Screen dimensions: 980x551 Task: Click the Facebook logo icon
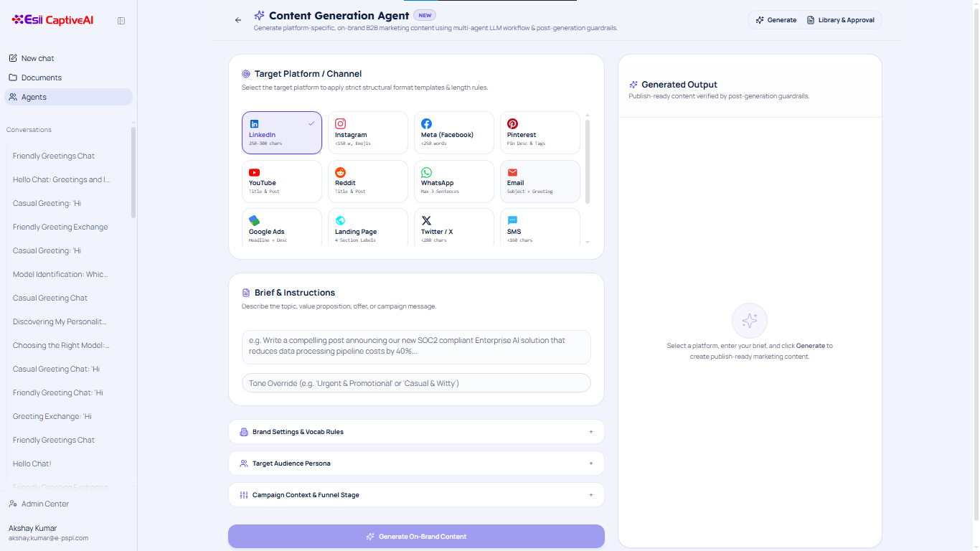tap(426, 124)
